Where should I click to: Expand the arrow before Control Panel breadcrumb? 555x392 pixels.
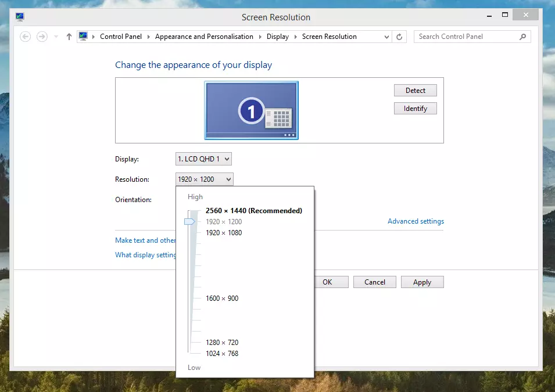94,37
